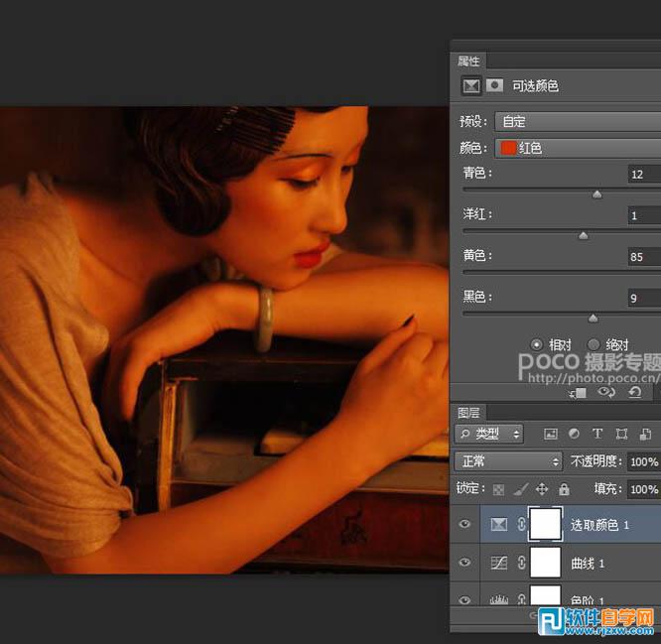
Task: Click the 黄色 value input field
Action: (643, 257)
